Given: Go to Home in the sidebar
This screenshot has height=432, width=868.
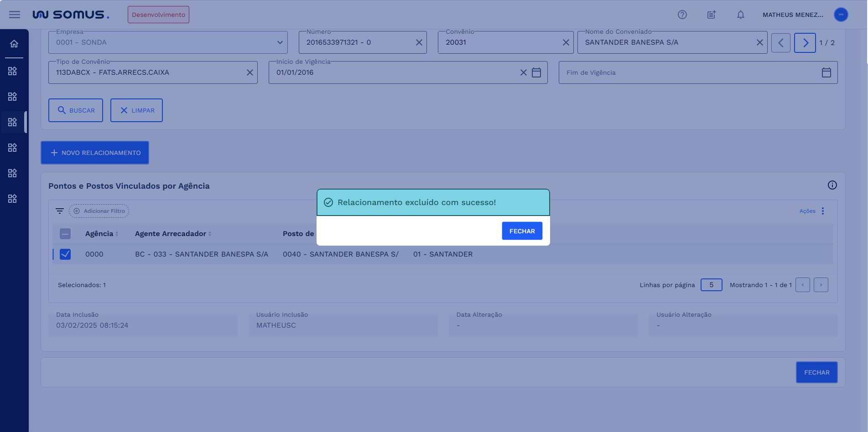Looking at the screenshot, I should tap(14, 44).
